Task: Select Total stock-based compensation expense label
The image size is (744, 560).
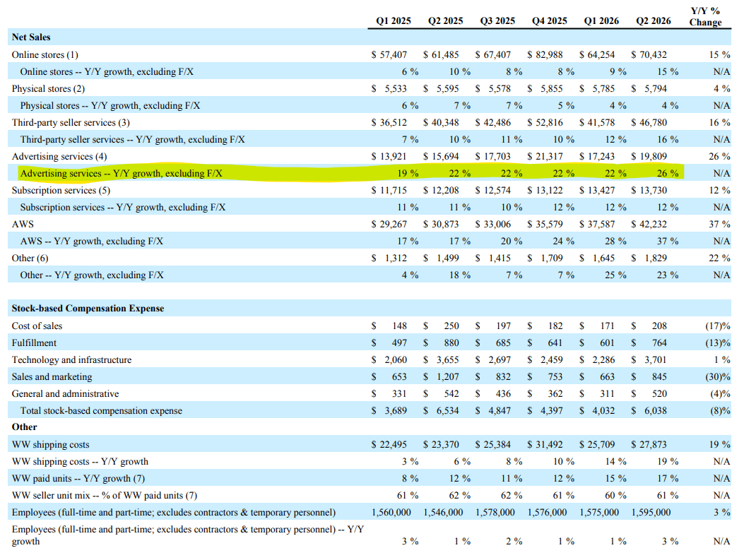Action: pos(101,410)
